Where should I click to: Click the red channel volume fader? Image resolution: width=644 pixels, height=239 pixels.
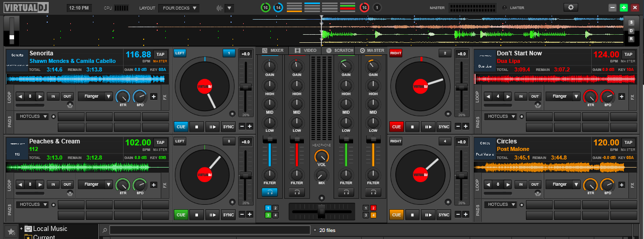(x=296, y=139)
